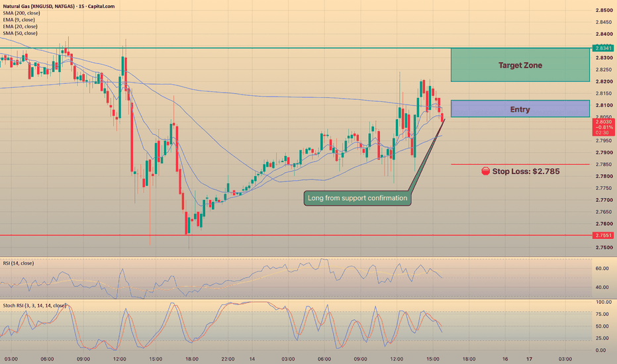Click the Stoch RSI scale value 75.00
Image resolution: width=617 pixels, height=364 pixels.
pyautogui.click(x=602, y=314)
